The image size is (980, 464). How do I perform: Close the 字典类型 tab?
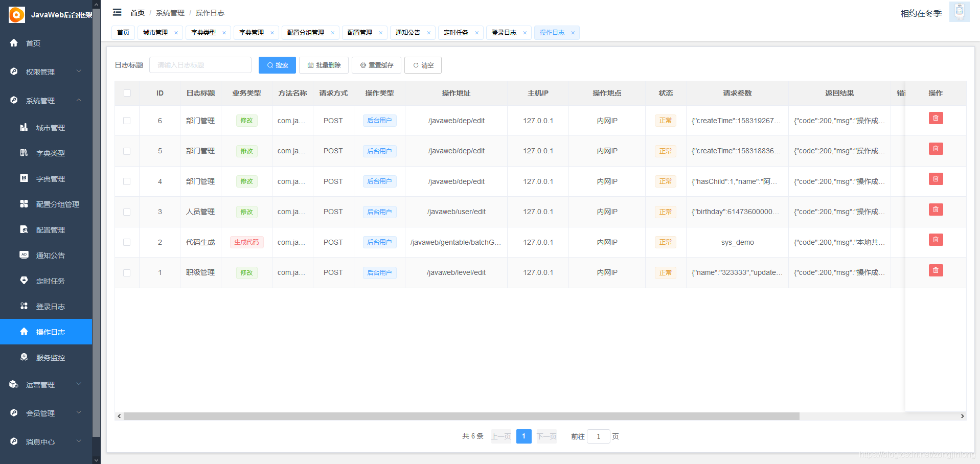pyautogui.click(x=224, y=33)
